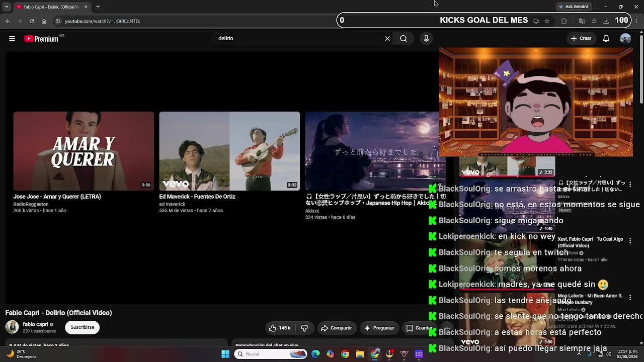Visit the Akixxx channel link
Viewport: 644px width, 362px height.
click(312, 211)
